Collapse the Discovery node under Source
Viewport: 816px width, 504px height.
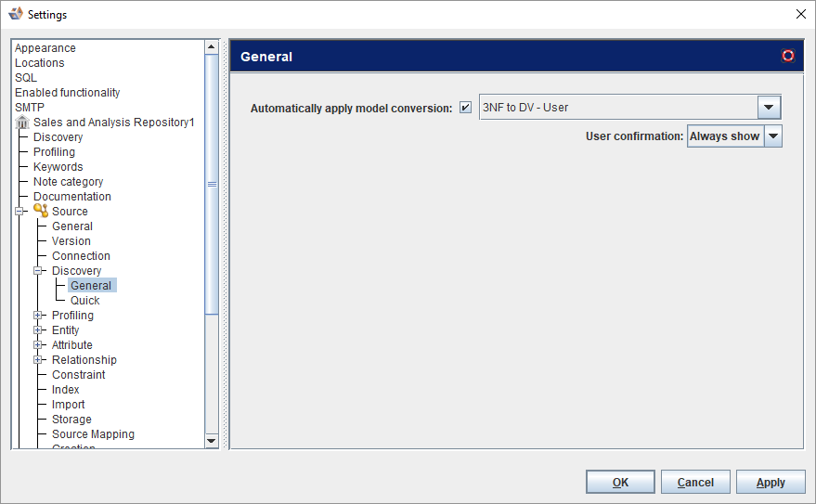tap(38, 271)
